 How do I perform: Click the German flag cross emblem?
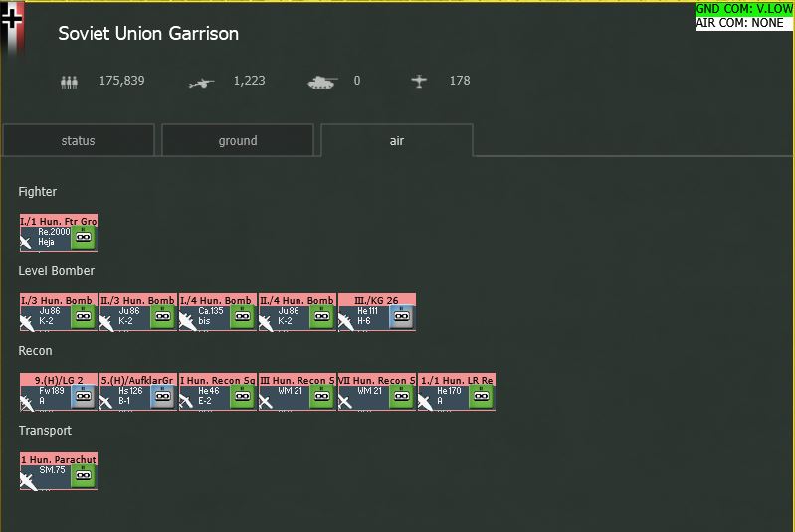click(12, 20)
